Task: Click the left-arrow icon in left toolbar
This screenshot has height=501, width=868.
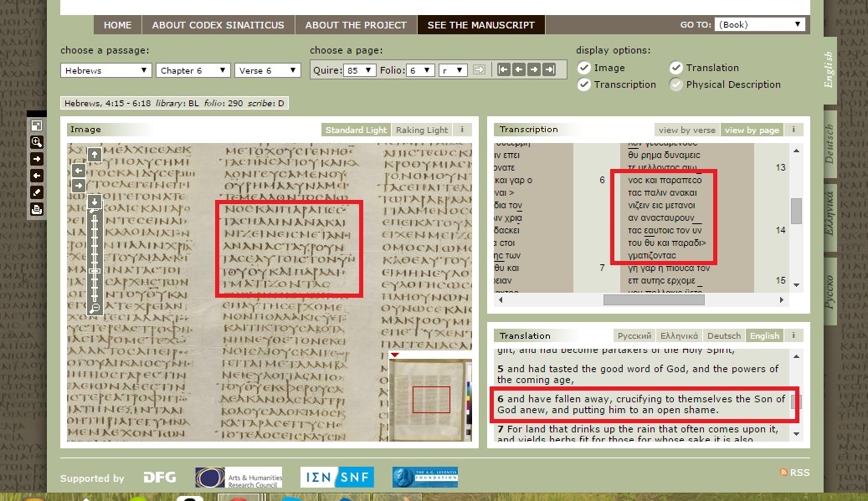Action: click(37, 176)
